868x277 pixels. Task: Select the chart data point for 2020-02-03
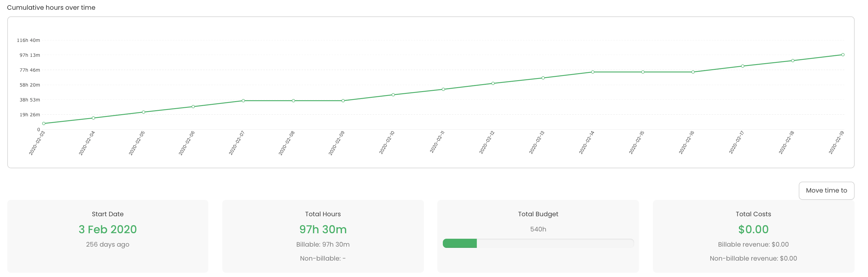[x=44, y=123]
